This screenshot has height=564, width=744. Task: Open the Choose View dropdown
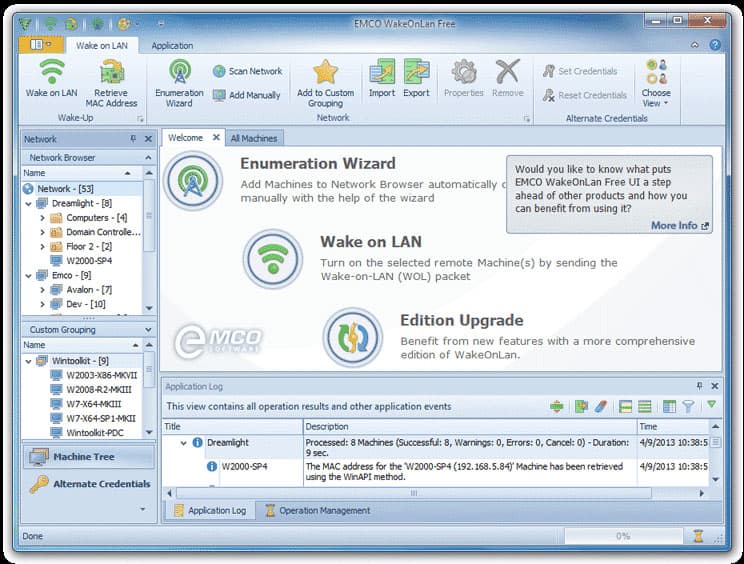point(656,83)
